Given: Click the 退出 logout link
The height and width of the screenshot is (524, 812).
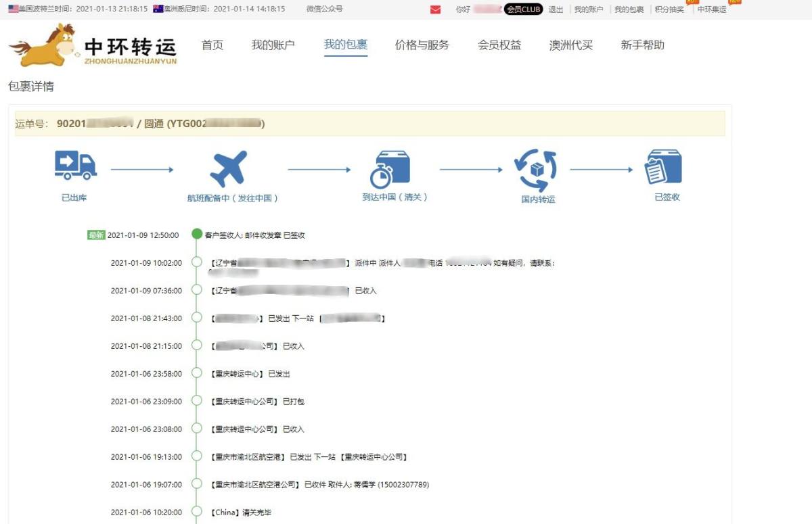Looking at the screenshot, I should [x=556, y=9].
